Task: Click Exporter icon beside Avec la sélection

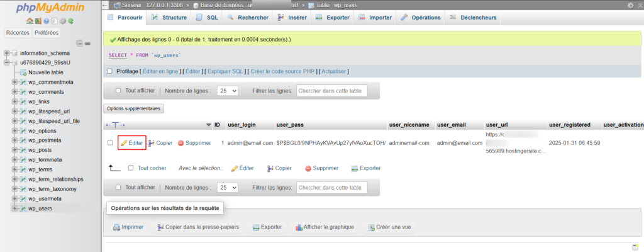Action: click(355, 168)
